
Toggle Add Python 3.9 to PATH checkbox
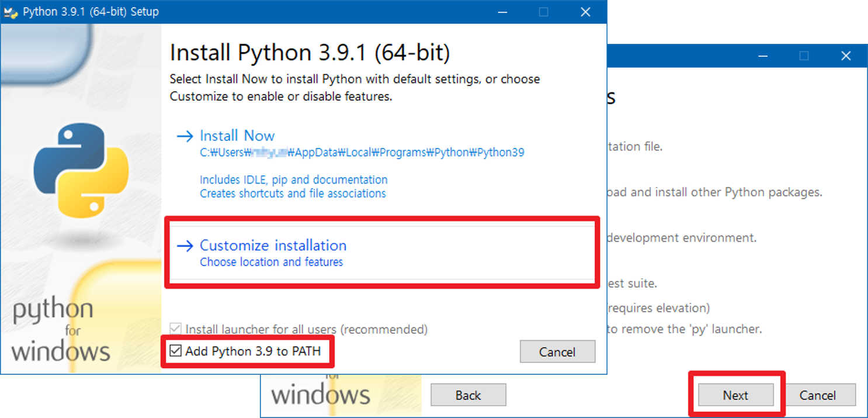175,351
